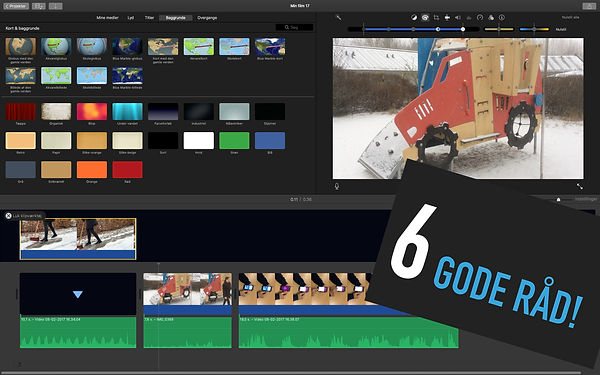600x375 pixels.
Task: Switch to the Overgange tab
Action: pyautogui.click(x=207, y=18)
